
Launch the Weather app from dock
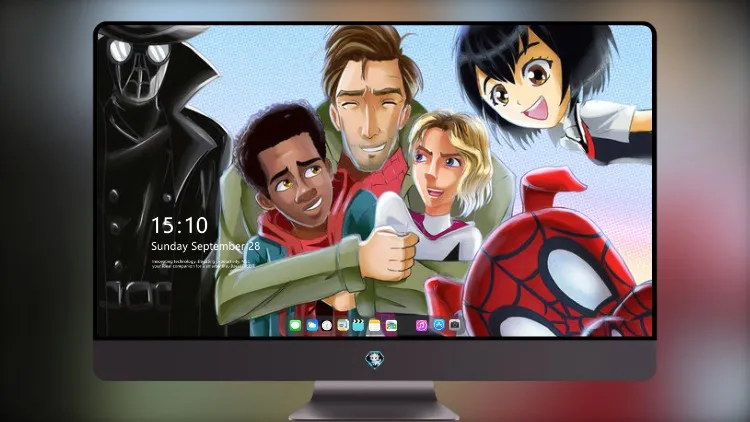pyautogui.click(x=312, y=325)
